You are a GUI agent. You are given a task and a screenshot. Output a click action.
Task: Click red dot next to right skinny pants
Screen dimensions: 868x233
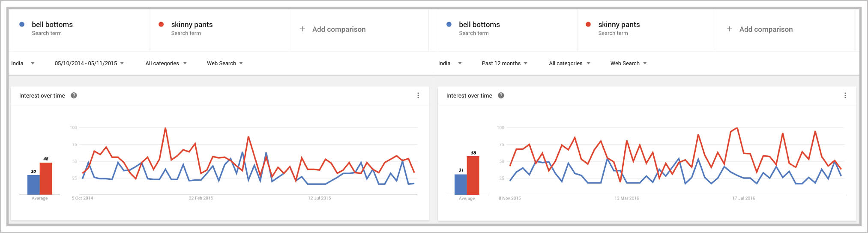(588, 24)
